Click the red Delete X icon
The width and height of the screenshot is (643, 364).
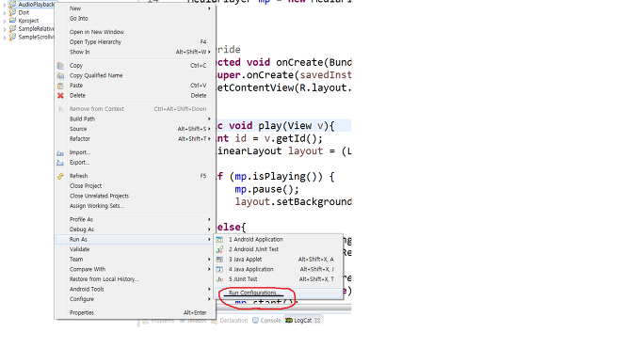(x=60, y=96)
